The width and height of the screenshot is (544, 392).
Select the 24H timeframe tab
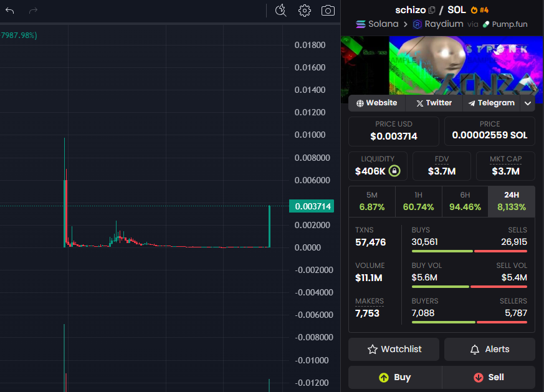(x=512, y=201)
